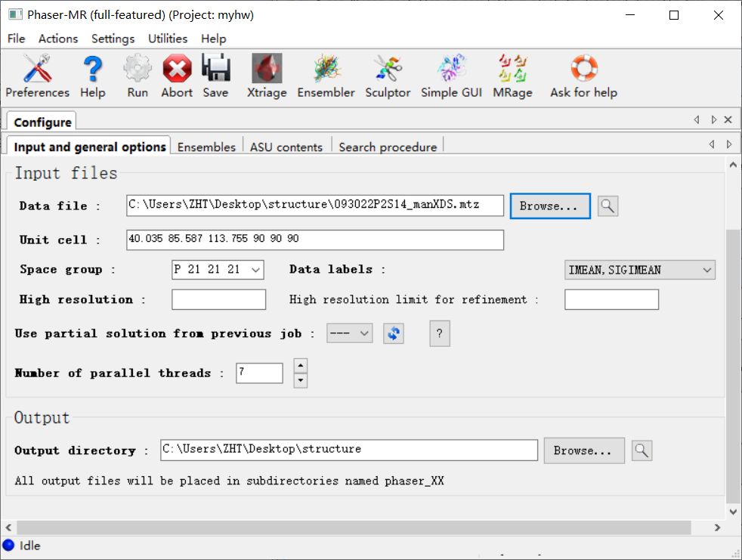The height and width of the screenshot is (560, 742).
Task: Open the Actions menu
Action: click(58, 39)
